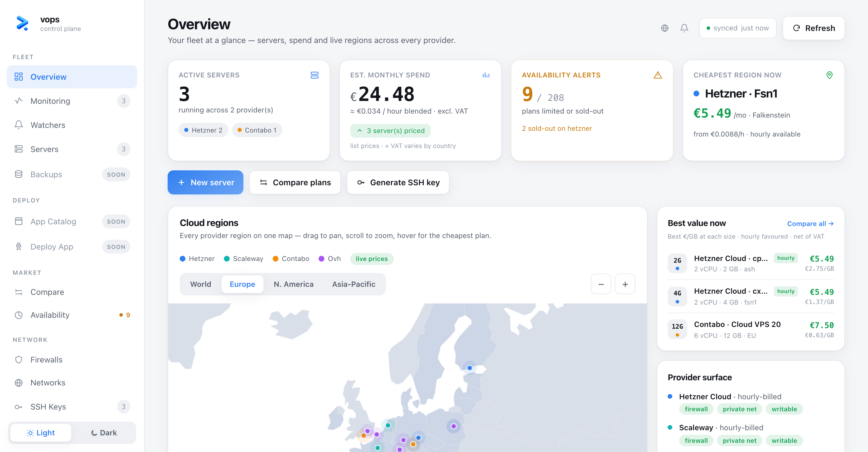The width and height of the screenshot is (868, 452).
Task: Click the Helsinki blue region marker on map
Action: [x=469, y=368]
